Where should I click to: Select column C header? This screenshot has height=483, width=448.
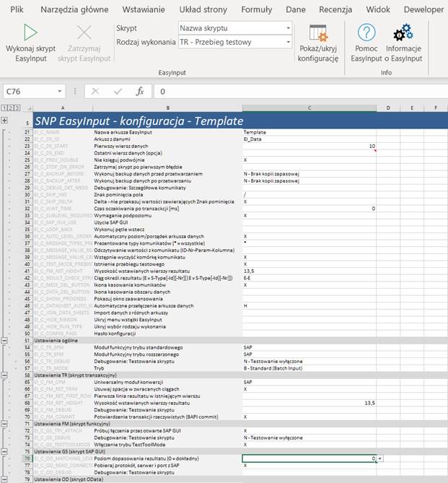pos(309,108)
